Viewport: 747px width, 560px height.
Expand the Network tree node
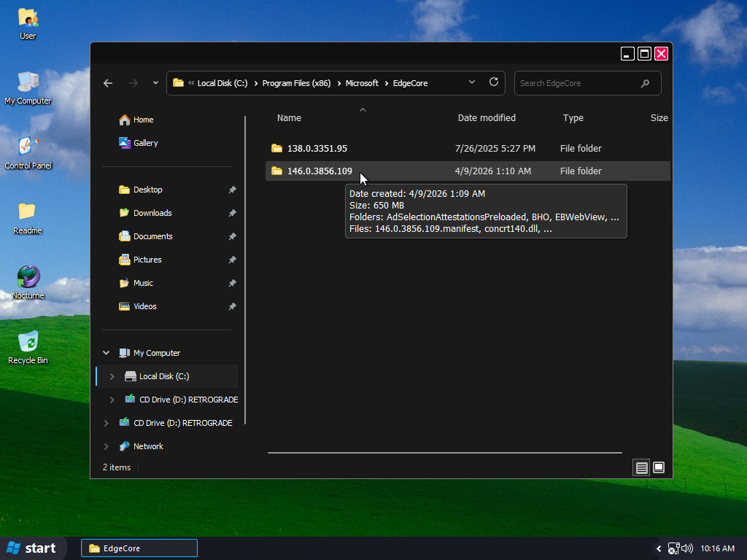[107, 446]
